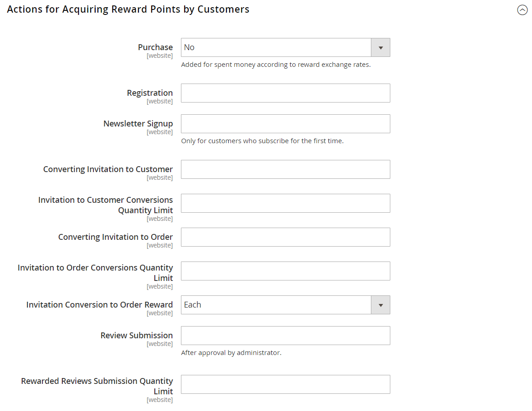Screen dimensions: 532x411
Task: Click the Registration field label
Action: click(150, 93)
